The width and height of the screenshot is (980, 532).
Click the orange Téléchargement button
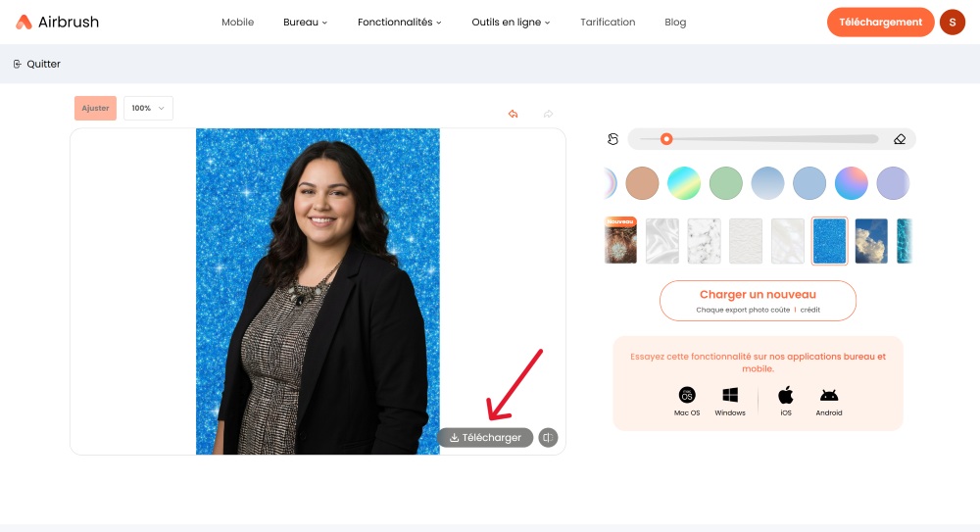pos(880,22)
